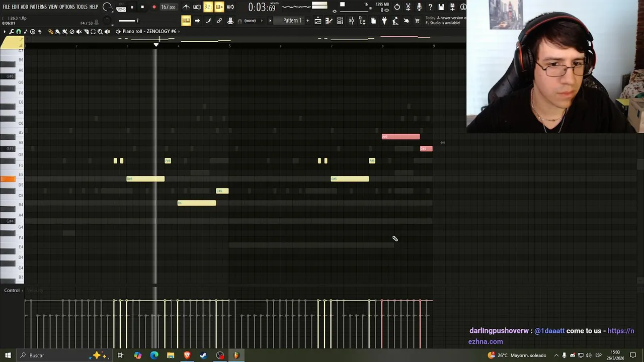Screen dimensions: 644x362
Task: Expand pattern selector left arrow
Action: [270, 21]
